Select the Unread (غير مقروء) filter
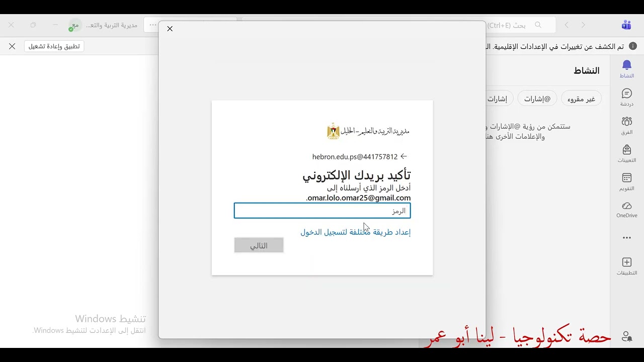The height and width of the screenshot is (362, 644). pos(581,99)
